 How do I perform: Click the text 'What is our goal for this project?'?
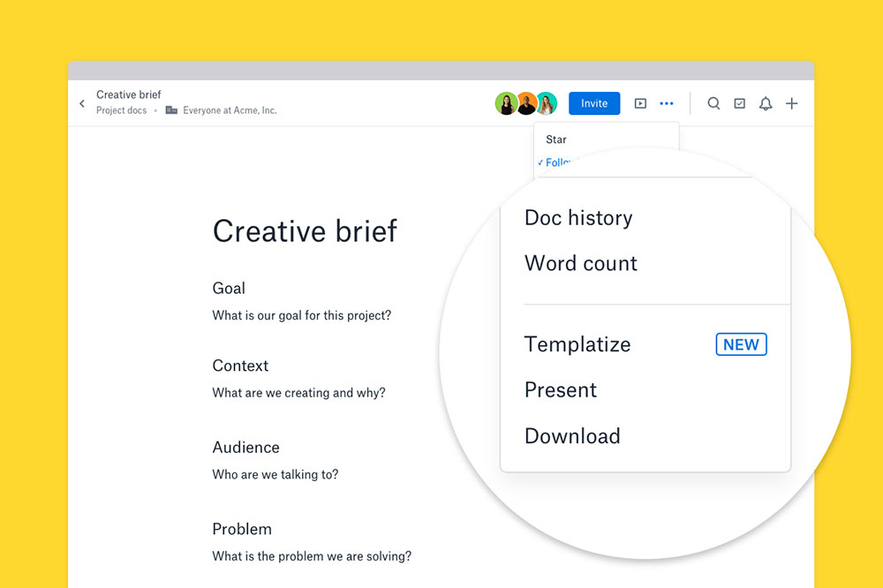[301, 315]
